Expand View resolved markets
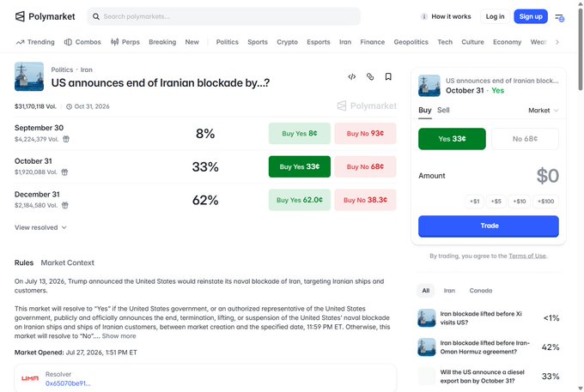Image resolution: width=584 pixels, height=392 pixels. (40, 227)
